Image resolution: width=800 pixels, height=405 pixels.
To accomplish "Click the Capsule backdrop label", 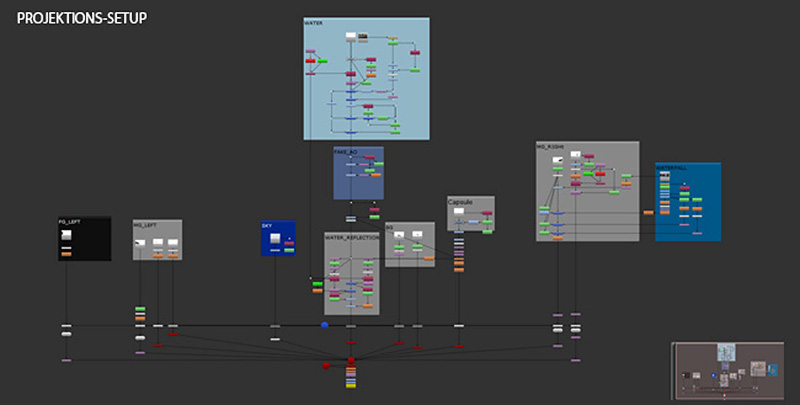I will (460, 201).
